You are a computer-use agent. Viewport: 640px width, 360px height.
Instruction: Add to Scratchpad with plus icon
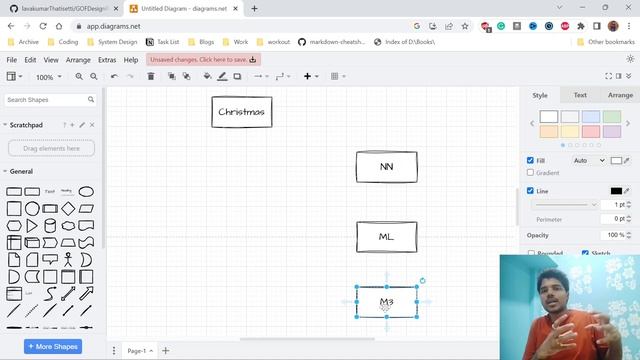click(72, 125)
